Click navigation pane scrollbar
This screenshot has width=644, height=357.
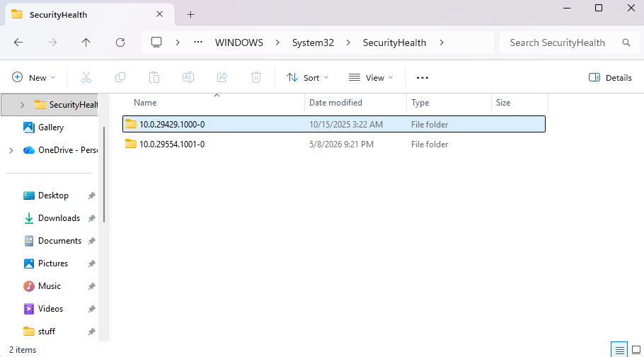tap(104, 174)
